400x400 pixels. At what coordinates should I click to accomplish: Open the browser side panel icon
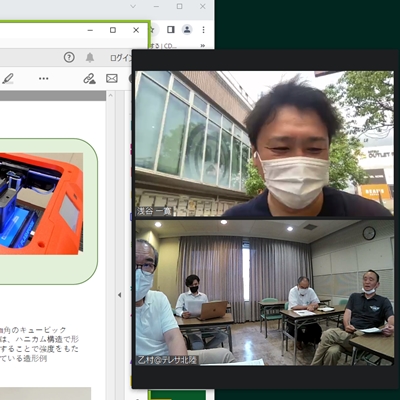coord(171,30)
